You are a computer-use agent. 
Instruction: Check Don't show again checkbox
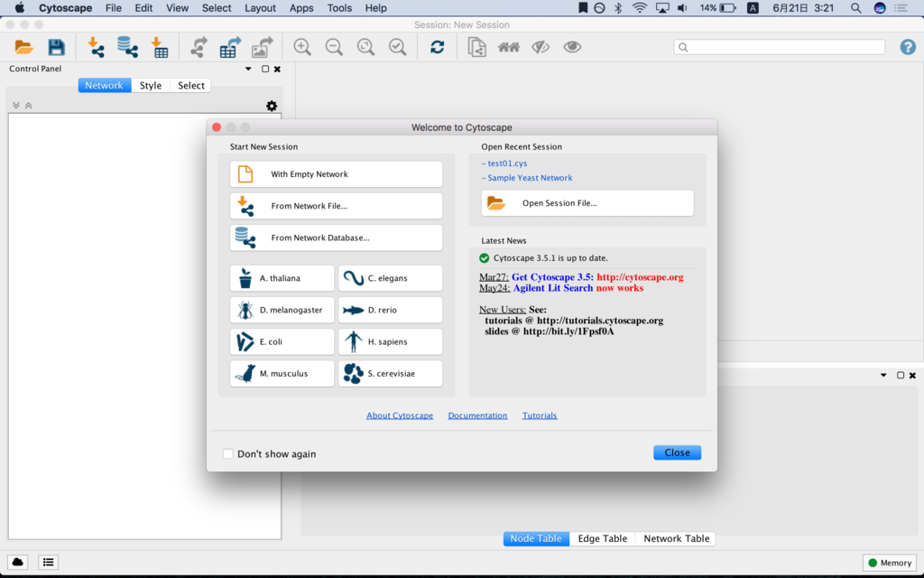pos(228,453)
